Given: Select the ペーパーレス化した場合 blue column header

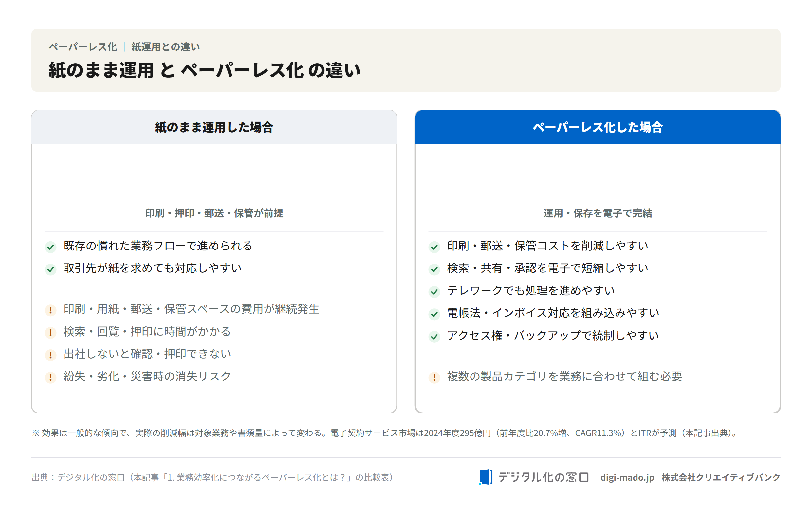Looking at the screenshot, I should 598,127.
